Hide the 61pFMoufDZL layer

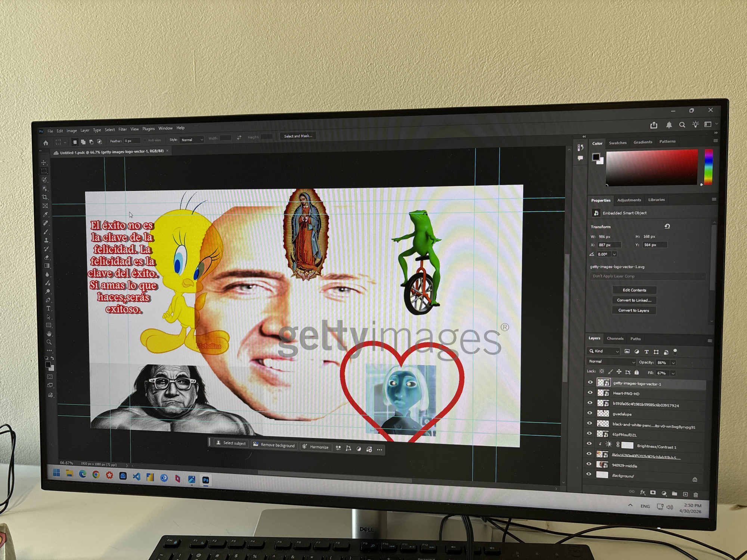[589, 433]
